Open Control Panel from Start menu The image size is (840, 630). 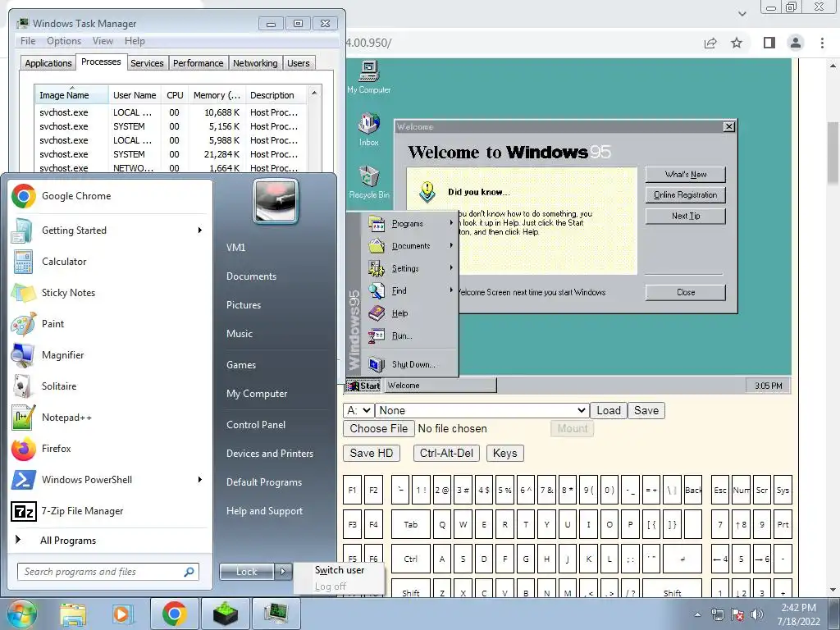(x=256, y=425)
